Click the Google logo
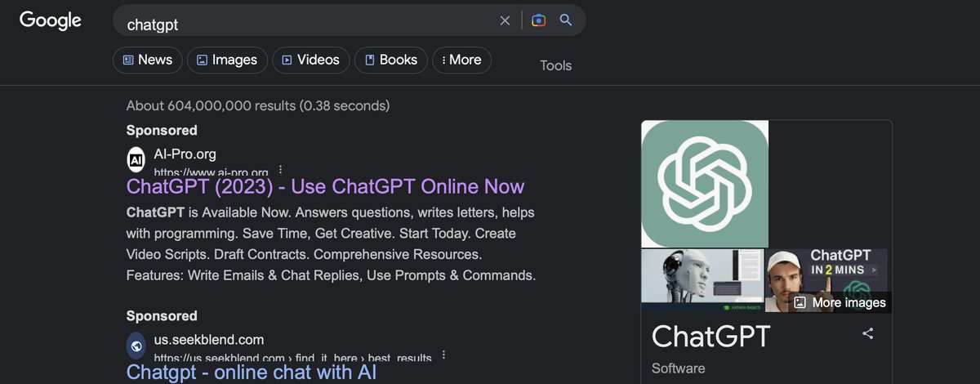 tap(51, 21)
